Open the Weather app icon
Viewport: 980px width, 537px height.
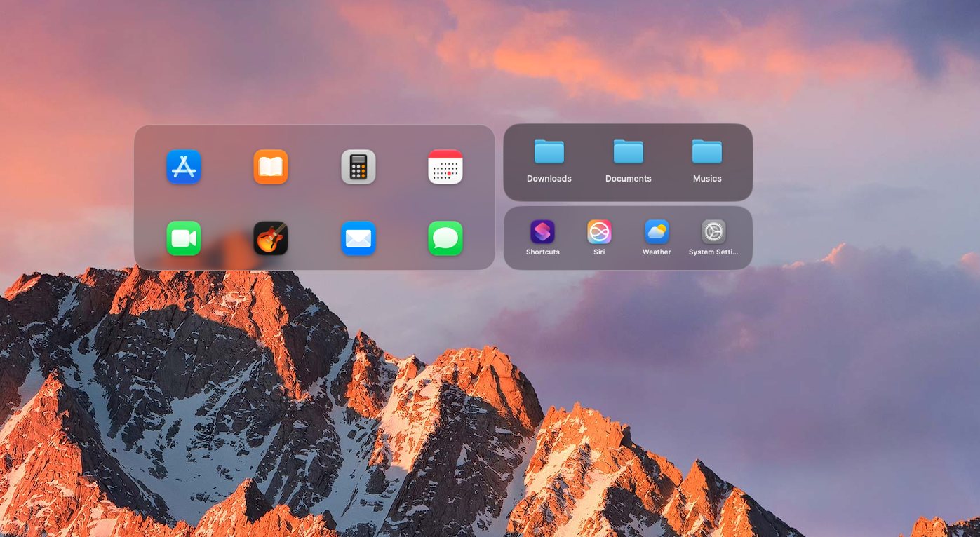tap(657, 231)
